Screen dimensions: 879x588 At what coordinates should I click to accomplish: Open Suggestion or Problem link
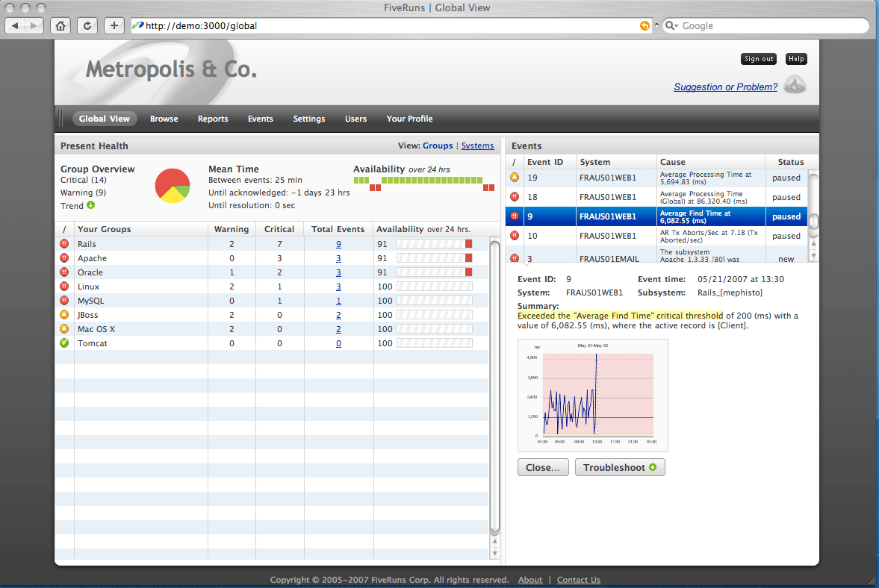[x=725, y=87]
